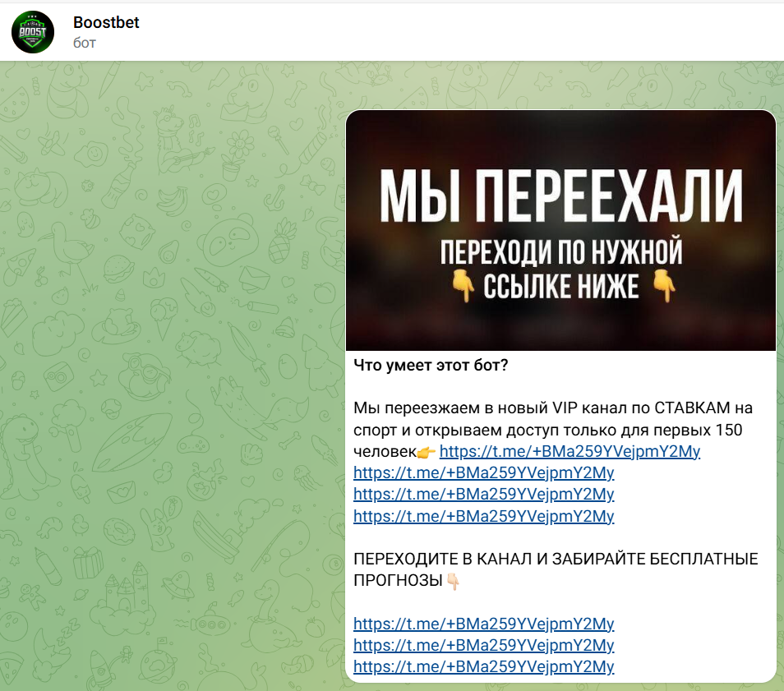
Task: Open the fourth t.me invite link
Action: [483, 516]
